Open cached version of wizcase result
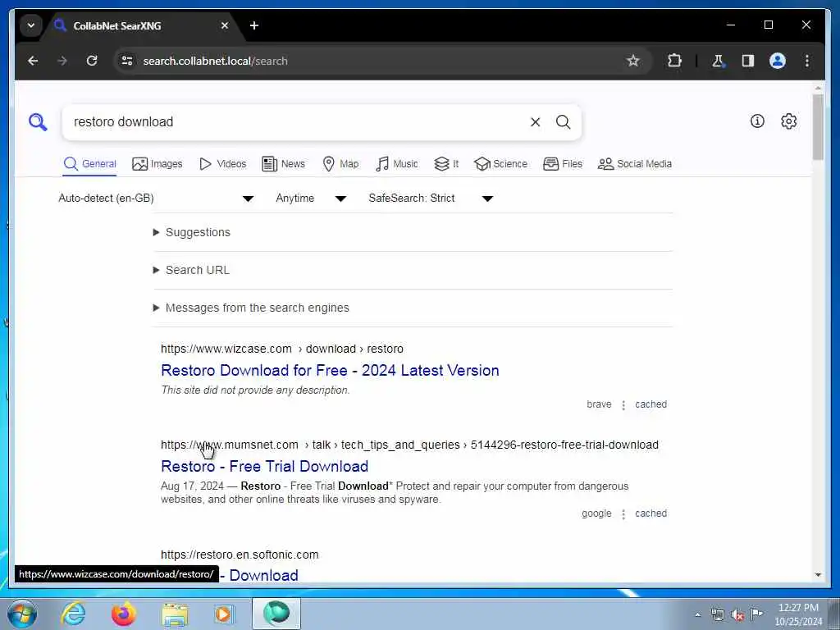840x630 pixels. tap(651, 404)
